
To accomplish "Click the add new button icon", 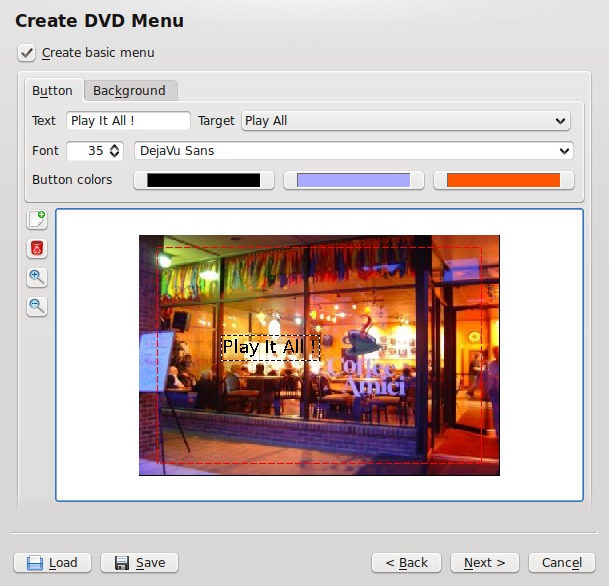I will 37,218.
